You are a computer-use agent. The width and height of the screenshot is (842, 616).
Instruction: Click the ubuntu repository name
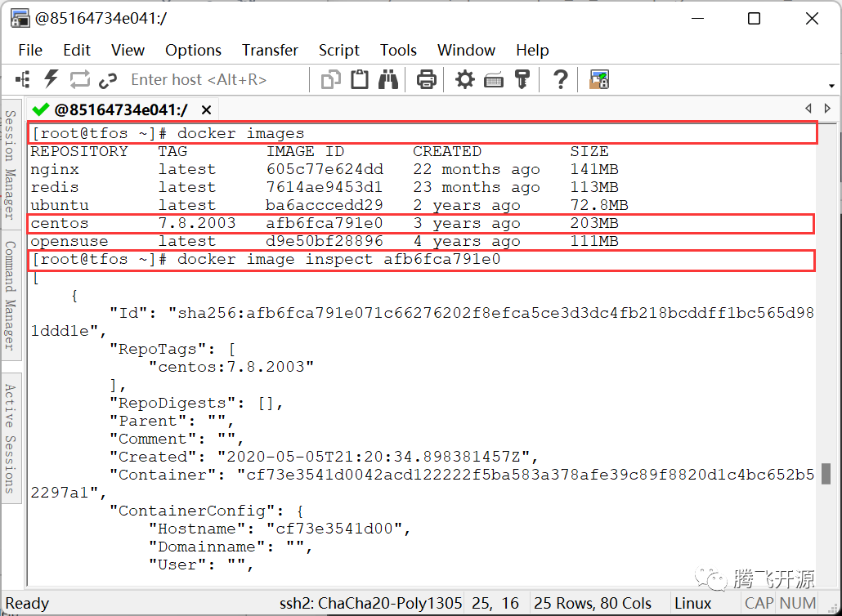pos(60,205)
